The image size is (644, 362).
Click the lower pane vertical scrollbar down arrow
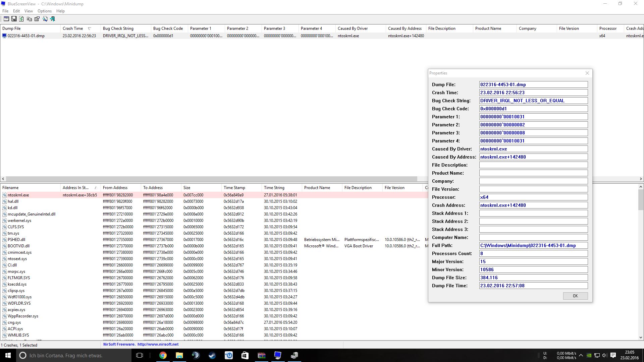(x=641, y=338)
